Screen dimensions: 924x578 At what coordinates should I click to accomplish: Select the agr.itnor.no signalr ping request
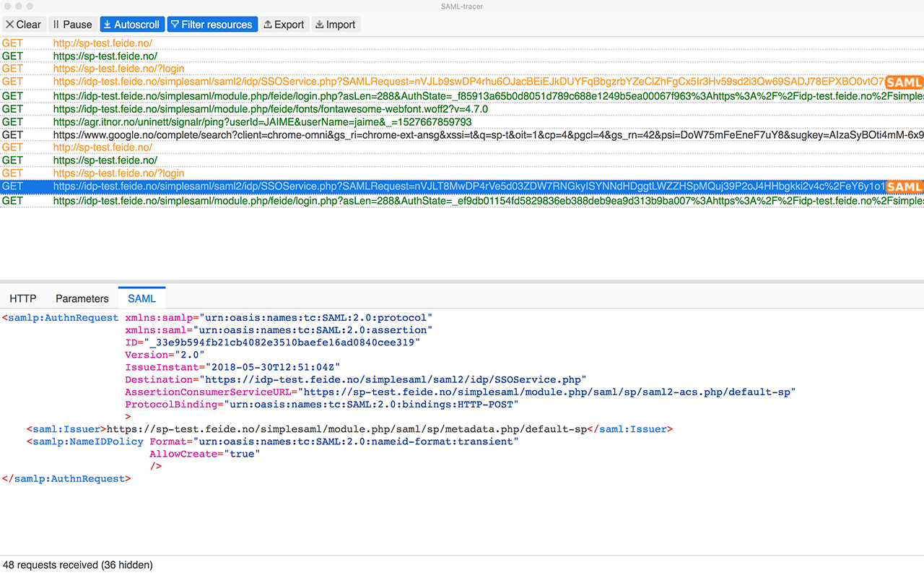tap(462, 122)
